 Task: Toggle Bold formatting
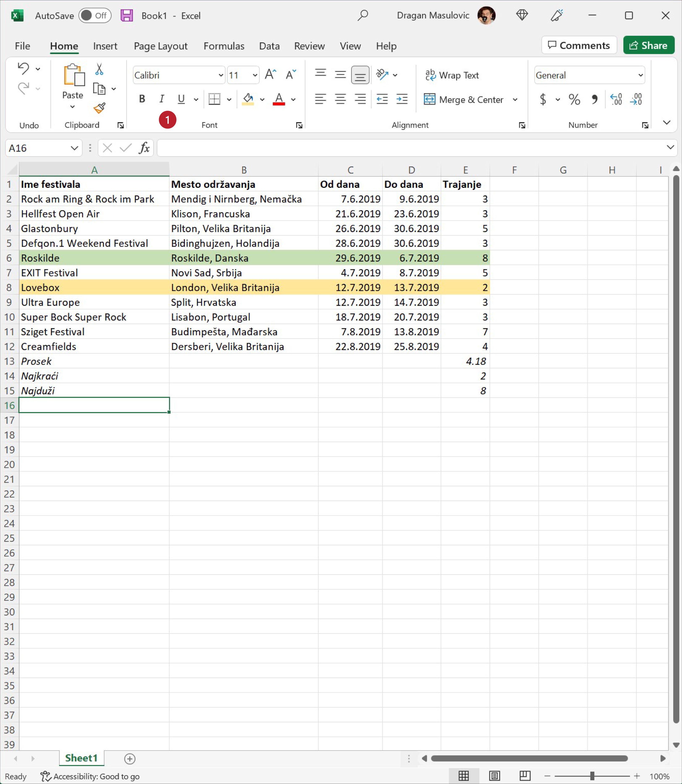pyautogui.click(x=142, y=99)
